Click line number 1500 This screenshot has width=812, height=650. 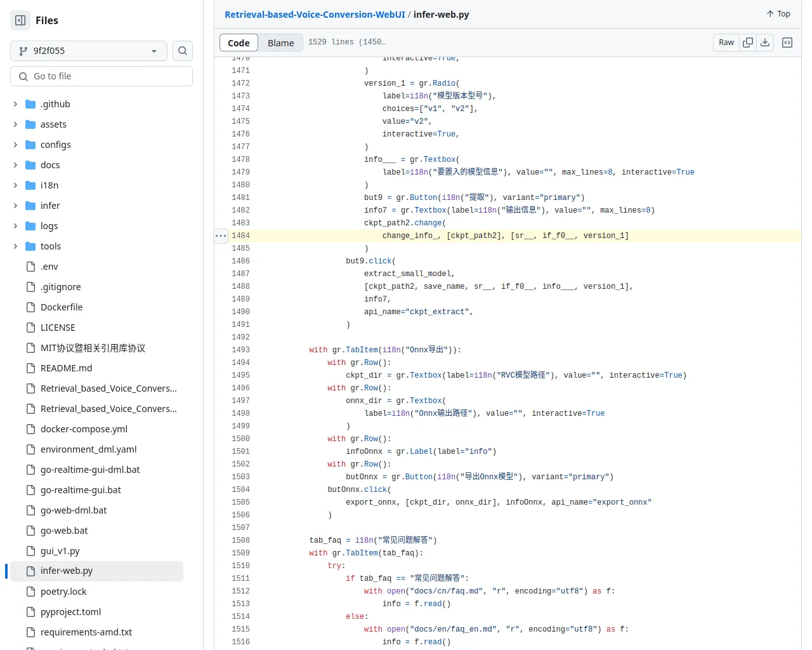coord(240,439)
